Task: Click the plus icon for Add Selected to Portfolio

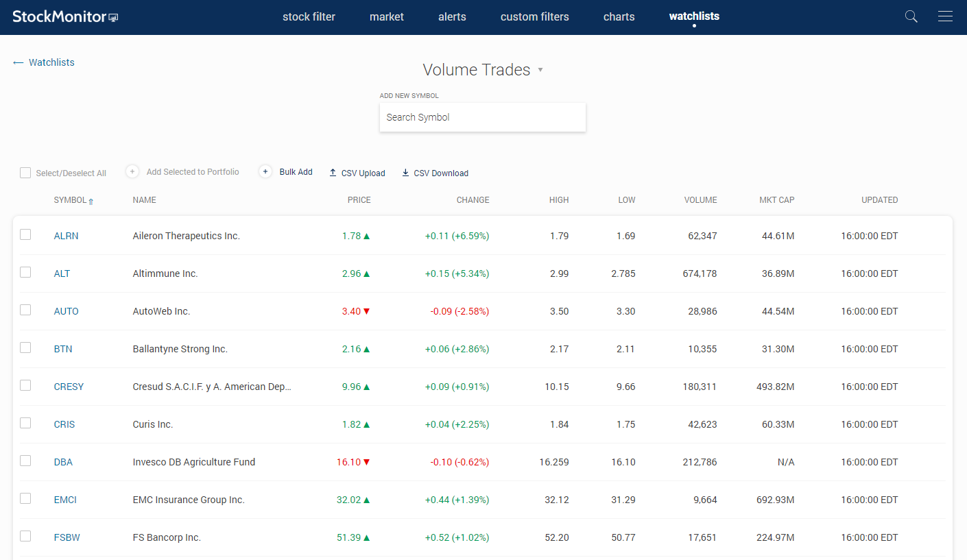Action: click(132, 171)
